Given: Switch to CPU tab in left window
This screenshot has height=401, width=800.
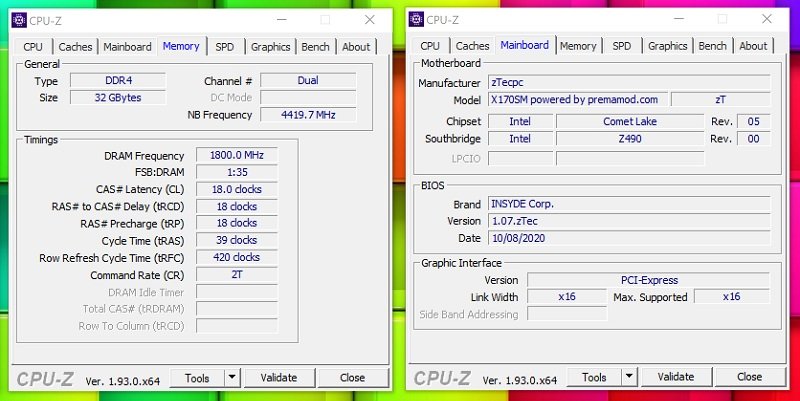Looking at the screenshot, I should click(33, 46).
